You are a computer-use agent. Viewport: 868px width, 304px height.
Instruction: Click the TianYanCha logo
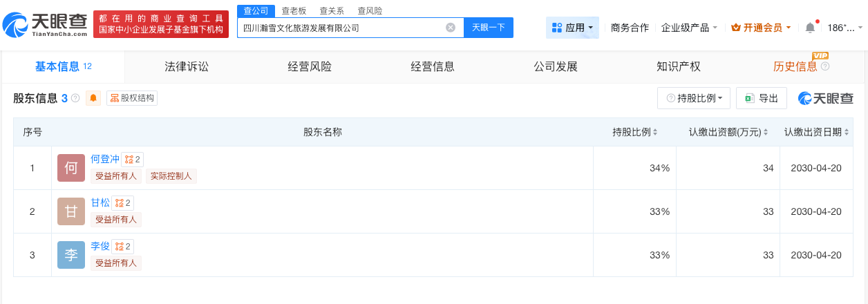point(46,25)
